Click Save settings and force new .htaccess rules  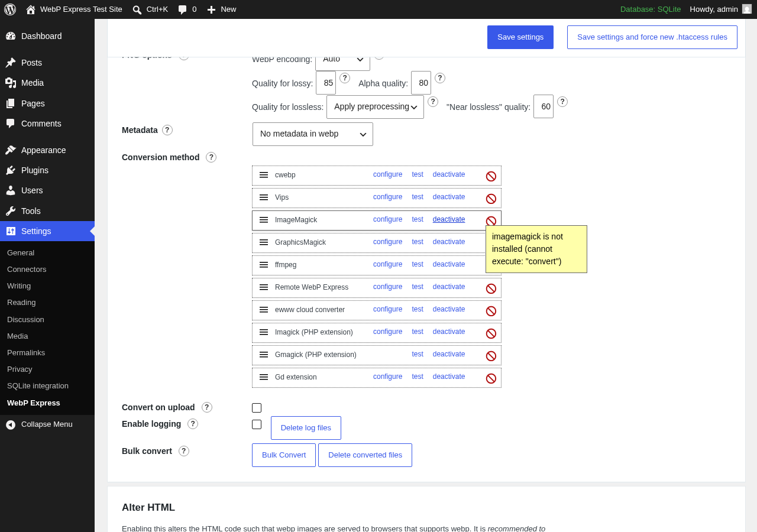click(x=652, y=37)
